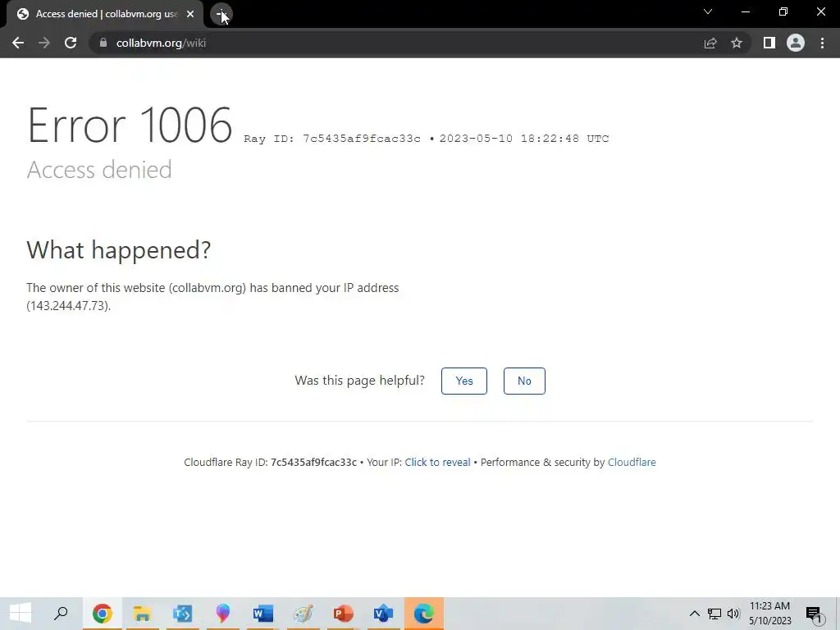Restore down the Chrome window
Image resolution: width=840 pixels, height=630 pixels.
[783, 11]
